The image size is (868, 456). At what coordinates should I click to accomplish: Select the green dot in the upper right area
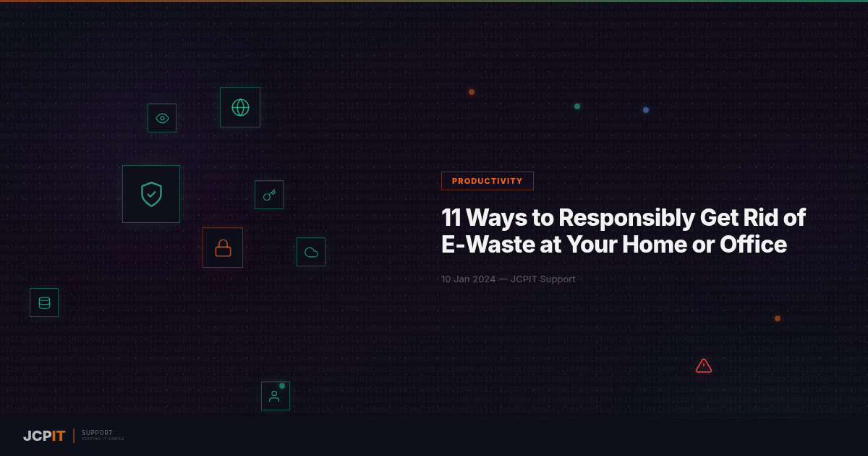click(x=576, y=106)
